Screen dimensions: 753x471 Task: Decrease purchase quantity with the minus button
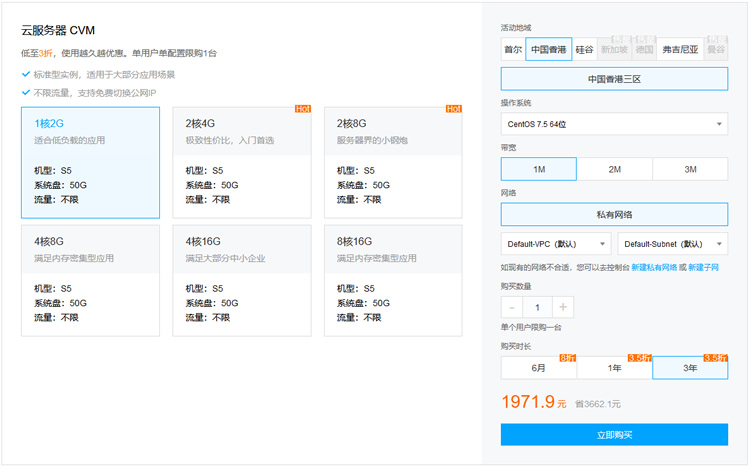point(512,308)
